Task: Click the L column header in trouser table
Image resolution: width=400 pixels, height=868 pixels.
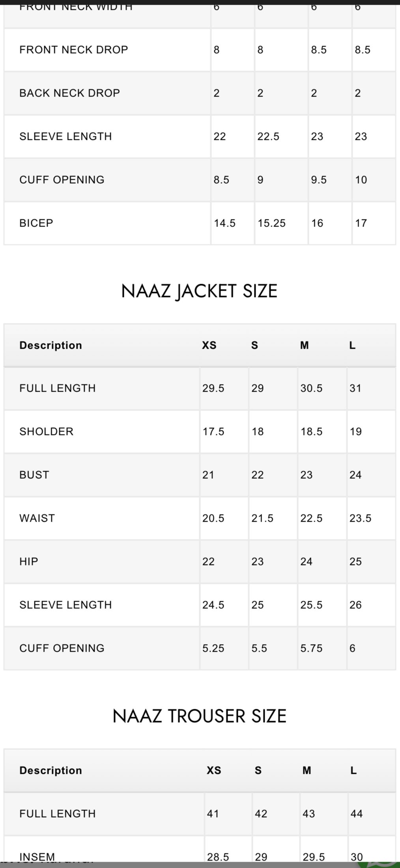Action: click(x=353, y=771)
